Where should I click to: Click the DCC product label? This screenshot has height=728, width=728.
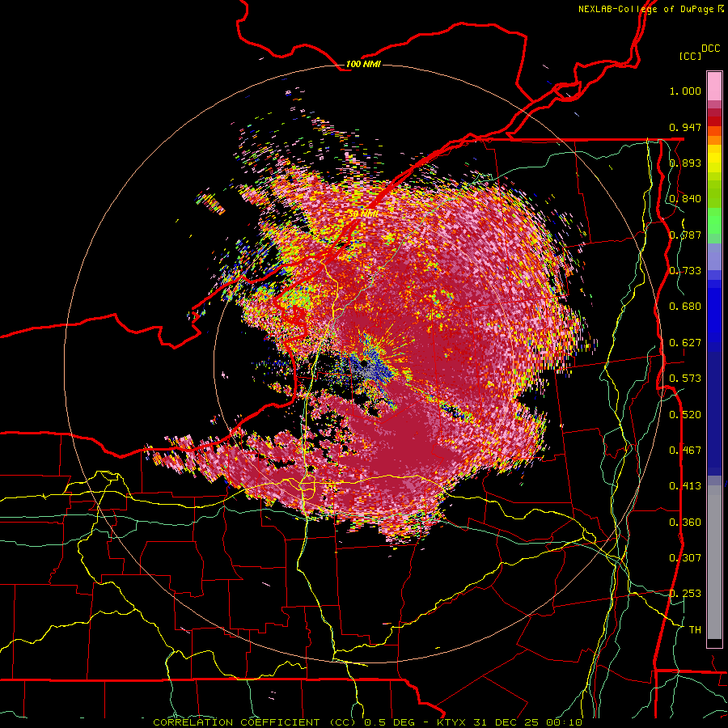710,49
